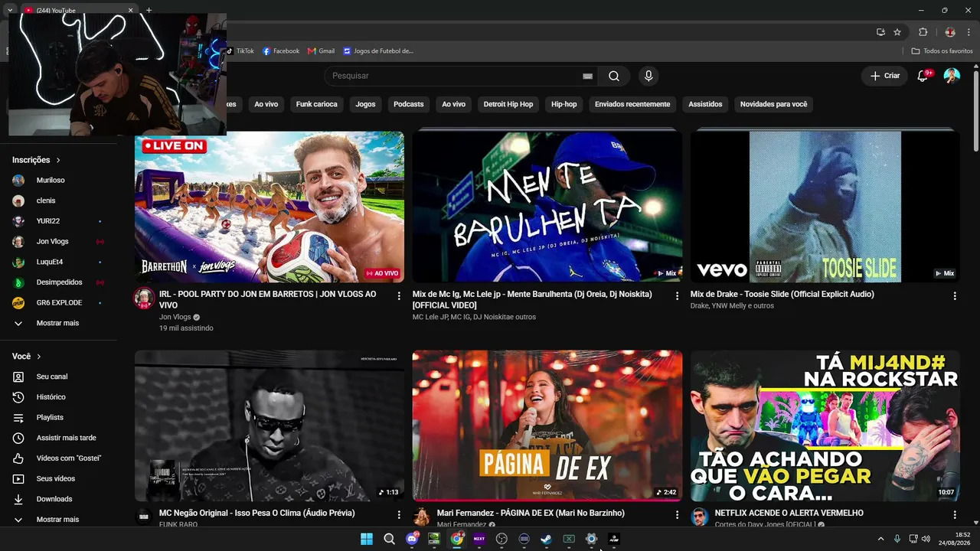Expand the Inscrições section chevron

point(58,160)
